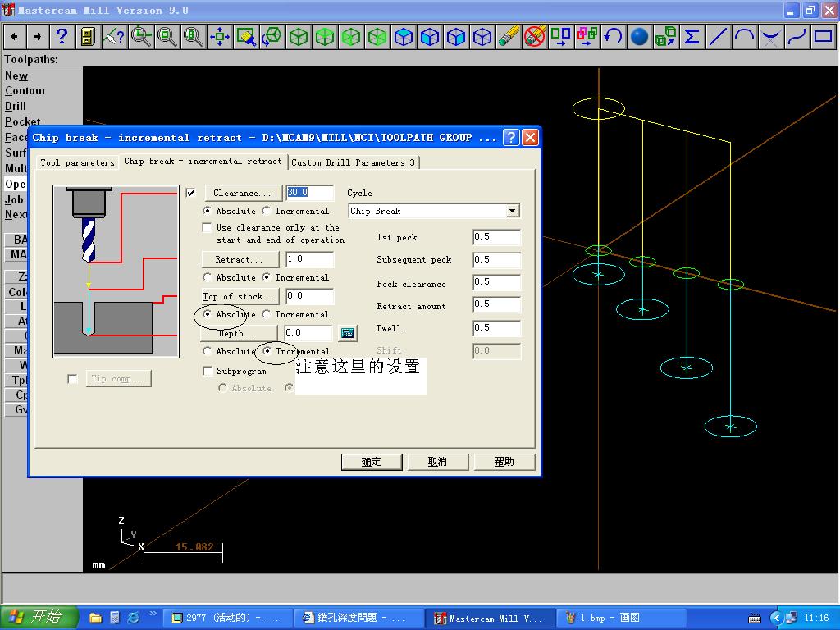
Task: Open help via blue question mark icon
Action: tap(62, 36)
